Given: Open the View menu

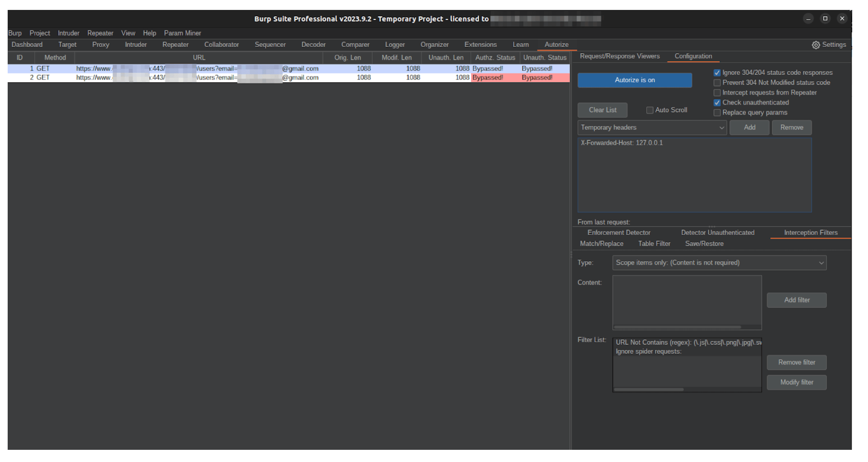Looking at the screenshot, I should coord(129,33).
